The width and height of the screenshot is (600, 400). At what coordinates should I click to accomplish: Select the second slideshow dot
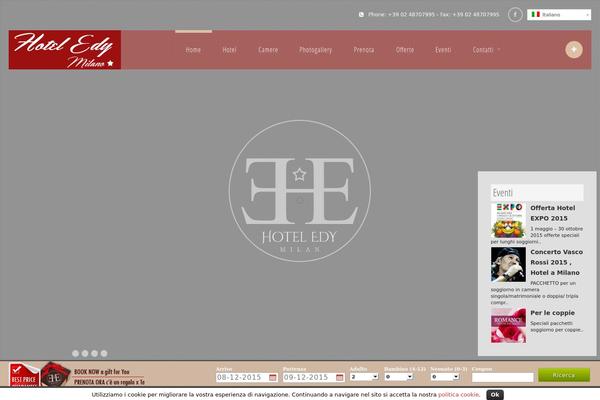click(x=85, y=353)
